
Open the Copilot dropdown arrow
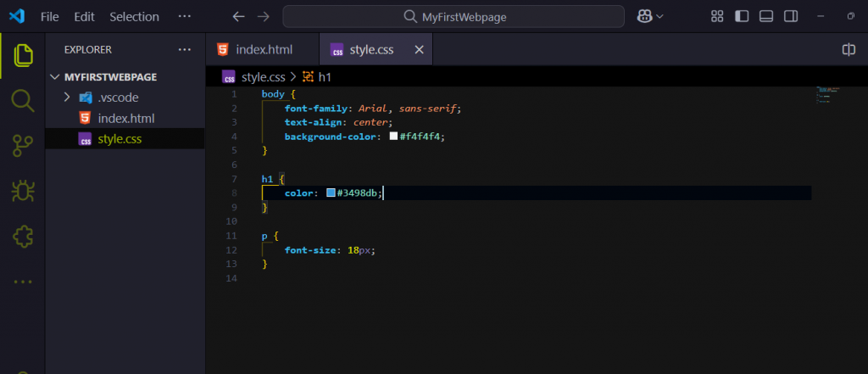click(x=659, y=16)
